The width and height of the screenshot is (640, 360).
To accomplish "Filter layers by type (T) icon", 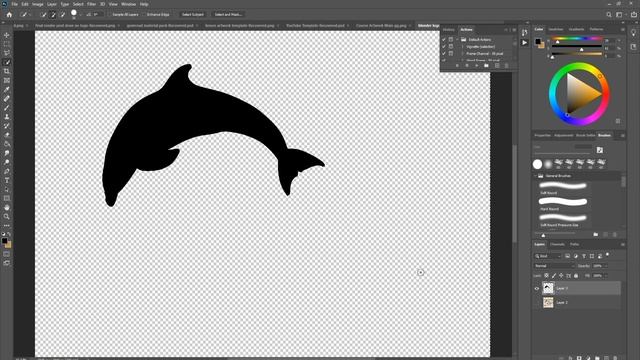I will 584,256.
